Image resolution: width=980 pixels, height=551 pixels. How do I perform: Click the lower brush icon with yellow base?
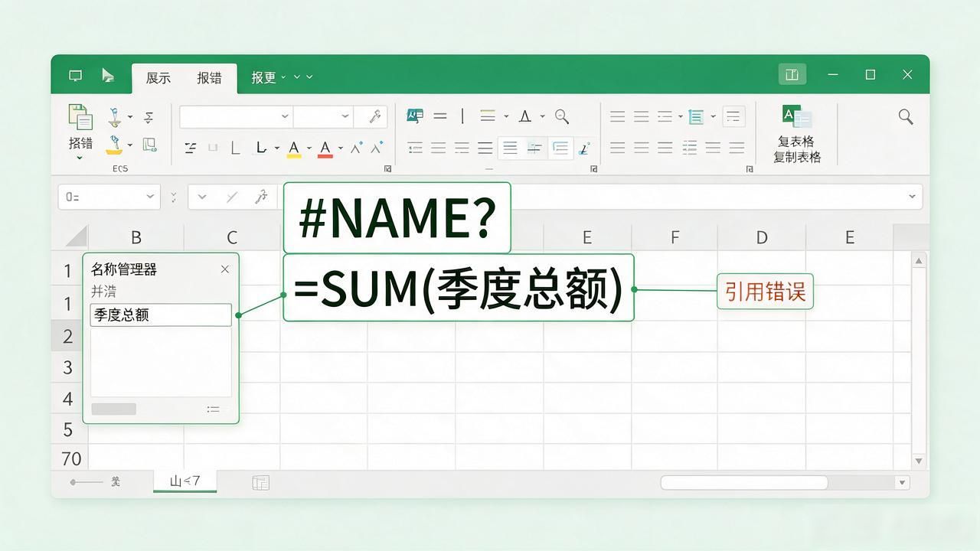tap(114, 144)
